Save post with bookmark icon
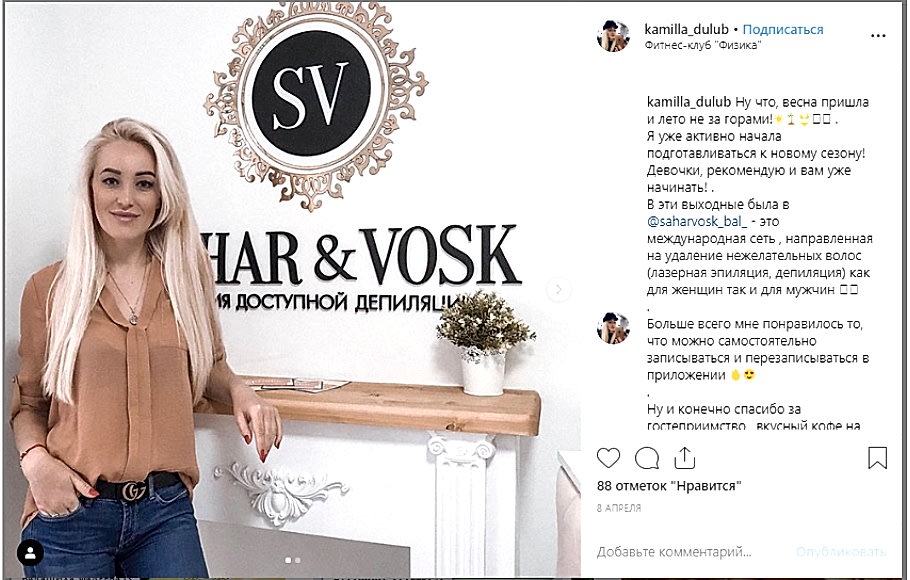The height and width of the screenshot is (580, 910). [878, 457]
